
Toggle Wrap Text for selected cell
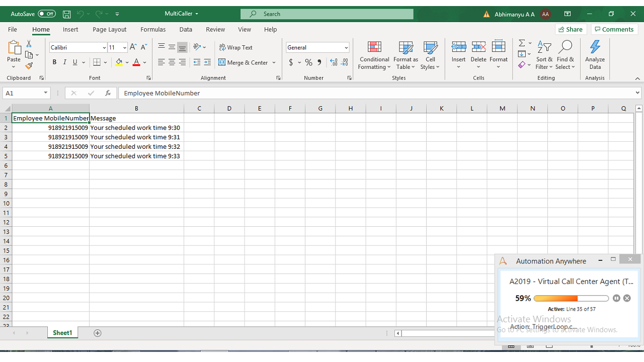click(235, 47)
